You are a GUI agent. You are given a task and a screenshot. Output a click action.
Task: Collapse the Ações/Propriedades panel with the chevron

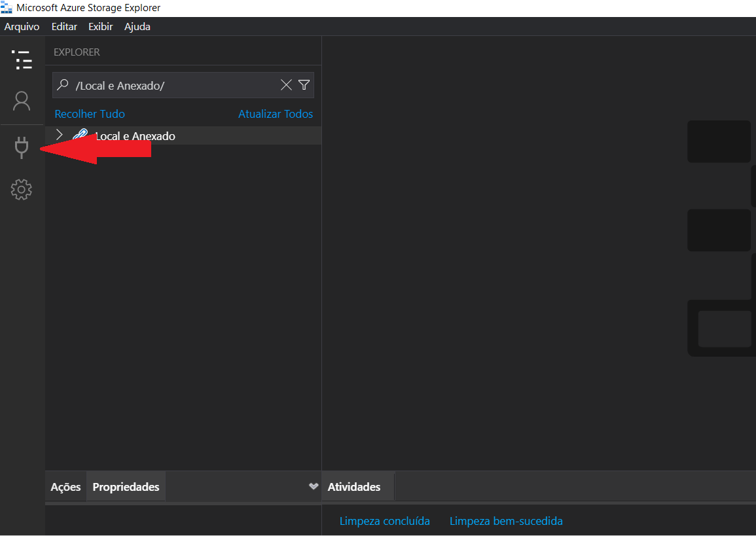coord(313,486)
